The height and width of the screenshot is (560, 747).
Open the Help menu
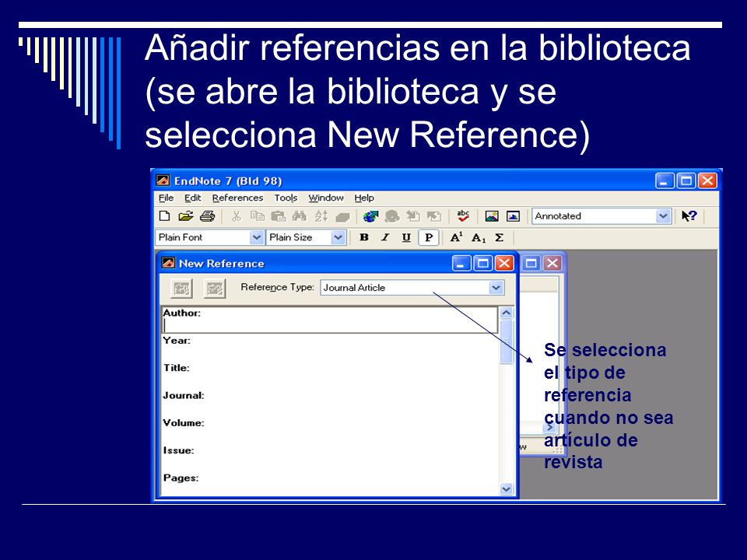click(x=364, y=198)
